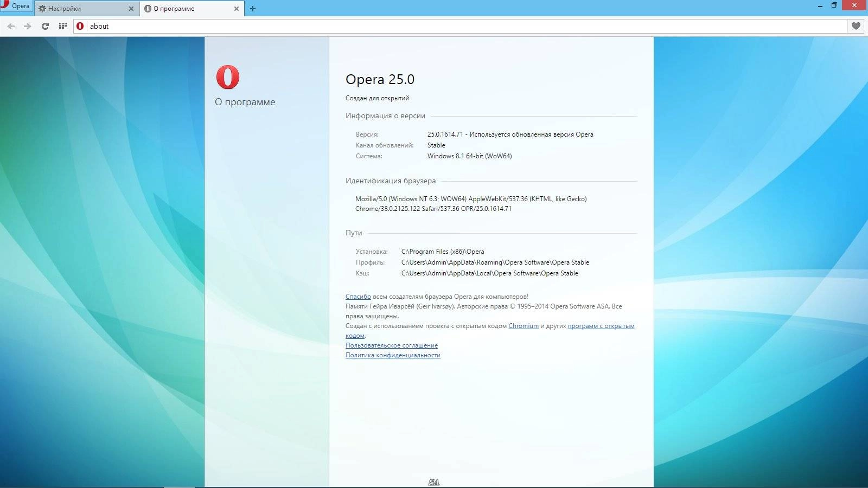Open Пользовательское соглашение link
This screenshot has height=488, width=868.
(392, 345)
